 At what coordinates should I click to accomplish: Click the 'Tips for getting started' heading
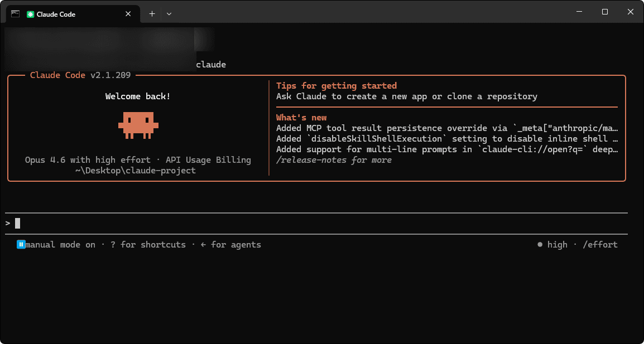(x=337, y=86)
